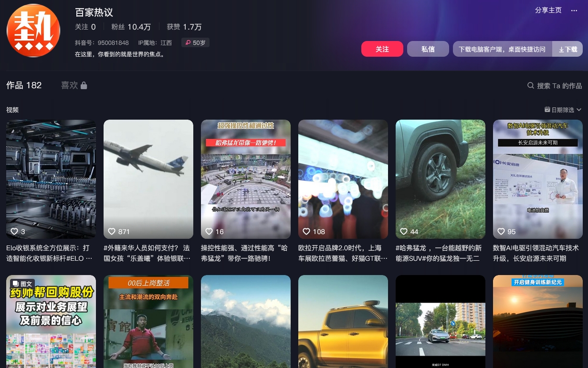The image size is (588, 368).
Task: Open the 长安启源 video thumbnail
Action: [538, 179]
